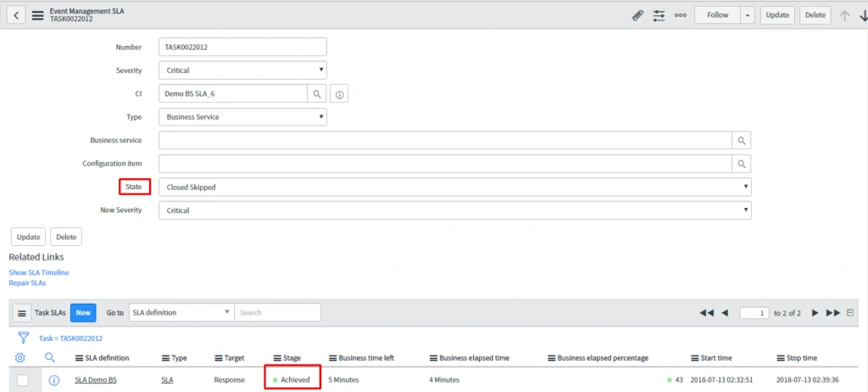
Task: Preview the SLA Demo BS record info icon
Action: pyautogui.click(x=53, y=380)
